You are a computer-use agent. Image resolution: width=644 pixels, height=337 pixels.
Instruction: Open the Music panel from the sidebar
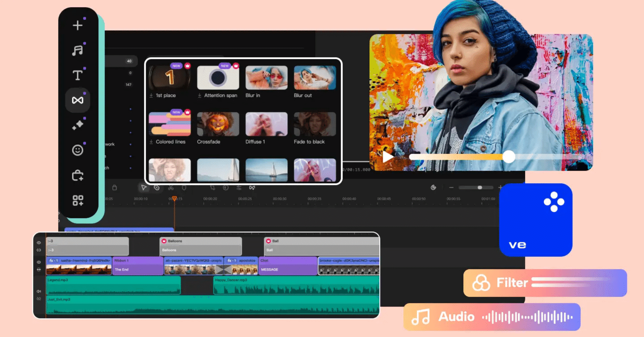(78, 50)
